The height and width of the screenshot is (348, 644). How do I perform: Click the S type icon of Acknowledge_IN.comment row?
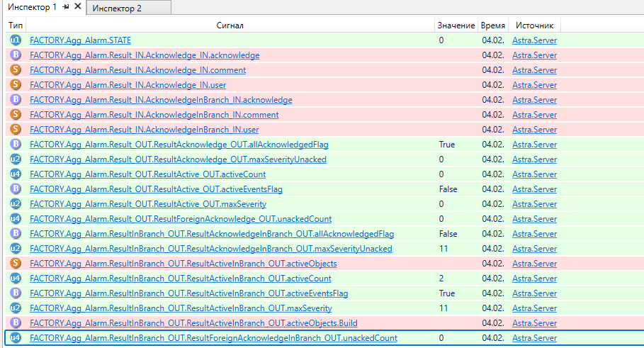15,70
